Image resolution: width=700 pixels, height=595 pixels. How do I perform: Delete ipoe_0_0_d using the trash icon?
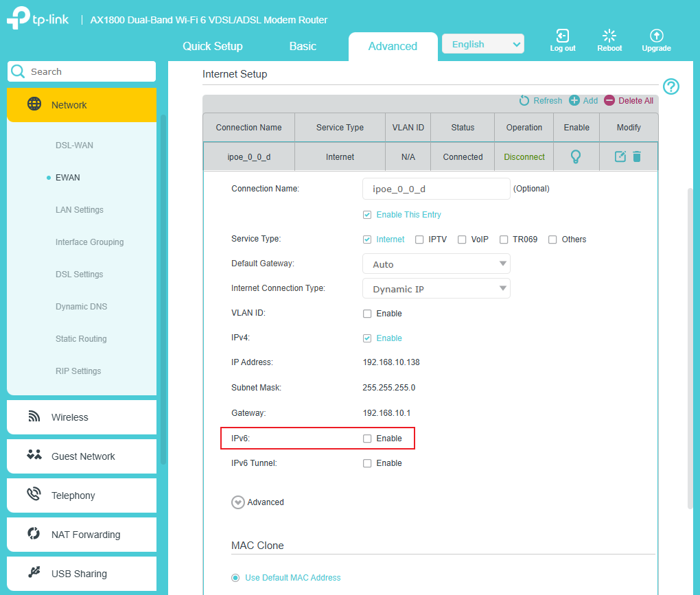click(x=637, y=156)
